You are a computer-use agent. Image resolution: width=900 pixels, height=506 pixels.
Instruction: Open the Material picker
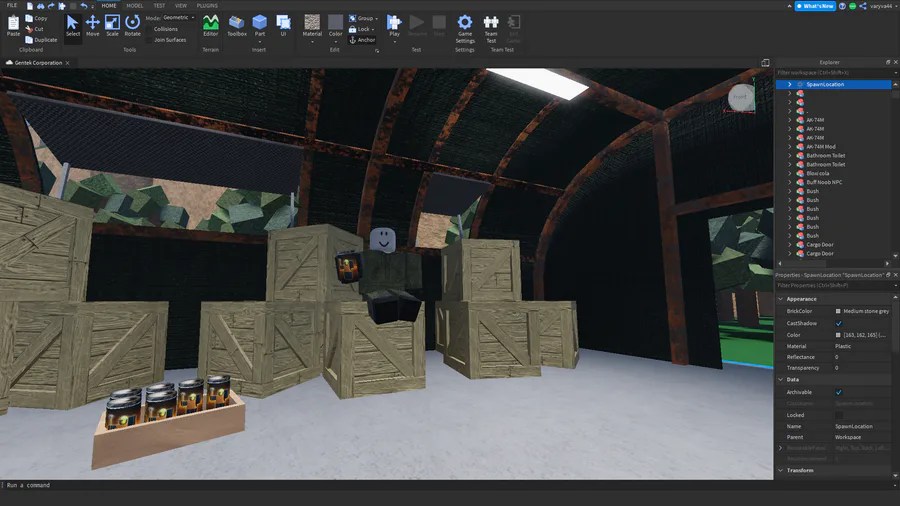pos(312,25)
